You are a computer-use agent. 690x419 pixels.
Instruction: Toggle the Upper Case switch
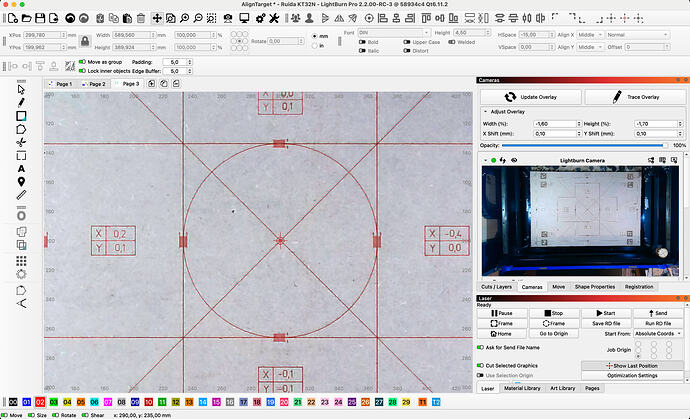407,42
